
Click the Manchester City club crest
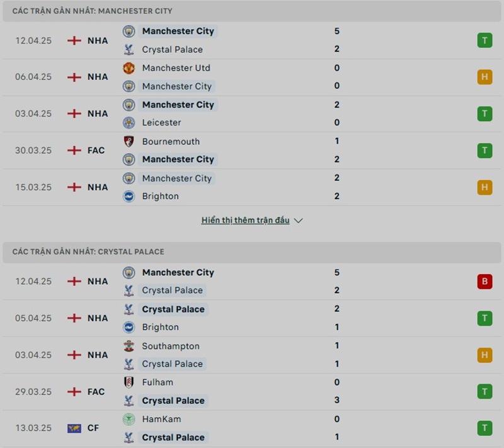[x=129, y=31]
